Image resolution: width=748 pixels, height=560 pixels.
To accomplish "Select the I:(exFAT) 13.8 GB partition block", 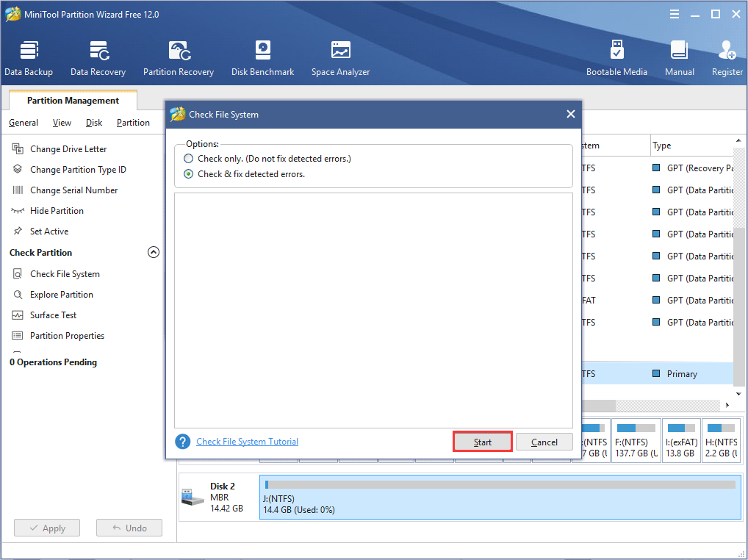I will coord(681,441).
